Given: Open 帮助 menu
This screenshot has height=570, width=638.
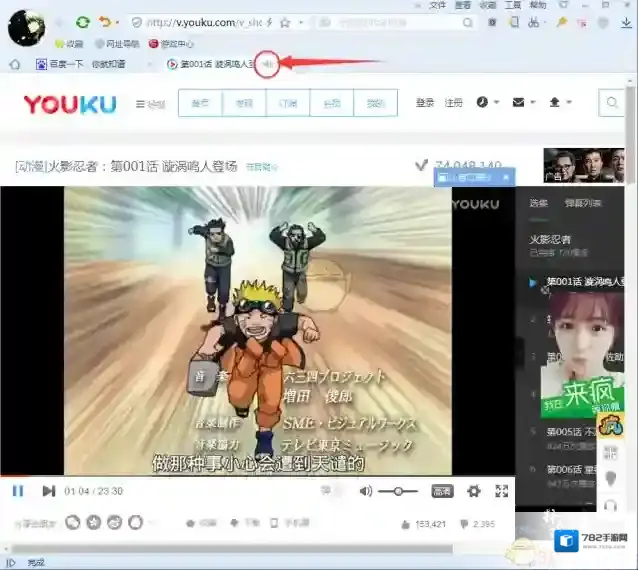Looking at the screenshot, I should pyautogui.click(x=537, y=5).
